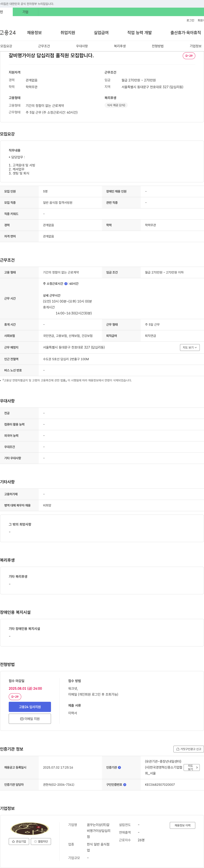Viewport: 204px width, 868px height.
Task: Click 일반 음식점 접객서빙원 job type
Action: [x=58, y=203]
